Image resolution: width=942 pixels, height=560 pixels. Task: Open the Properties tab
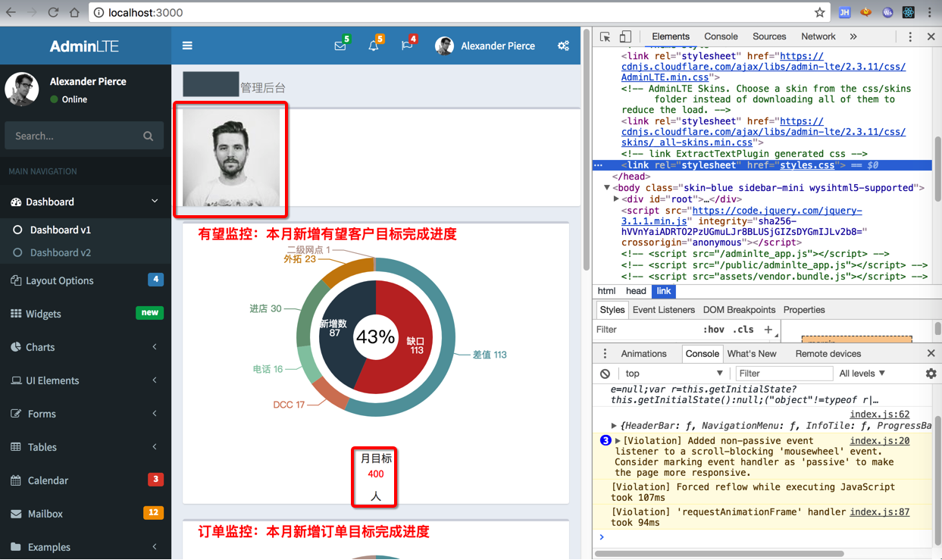pos(804,310)
